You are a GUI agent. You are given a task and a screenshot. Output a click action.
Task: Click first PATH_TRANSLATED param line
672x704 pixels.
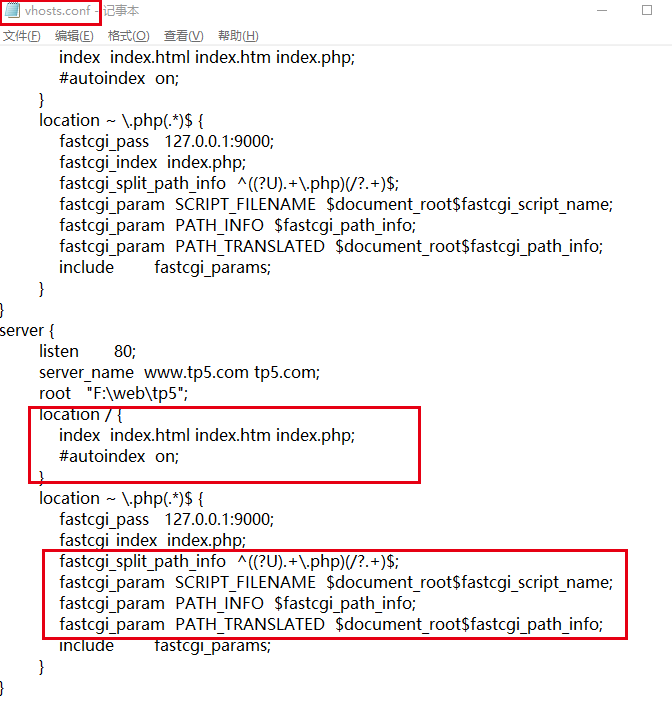click(x=331, y=246)
